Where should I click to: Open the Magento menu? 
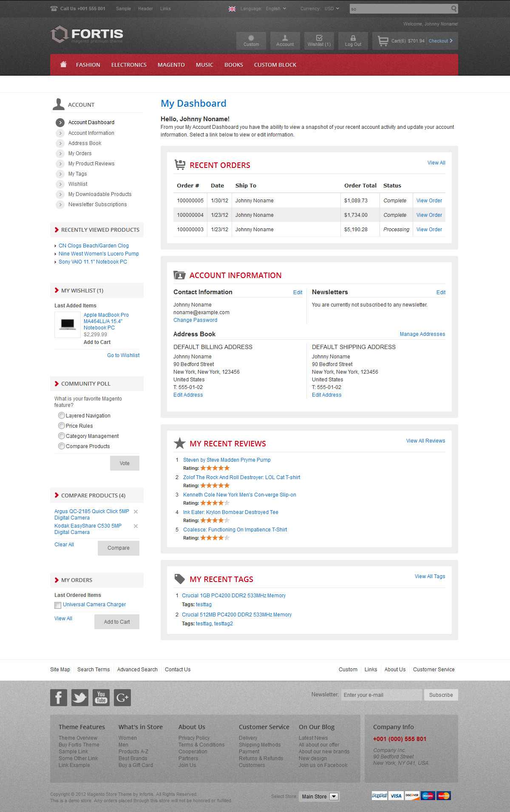[x=171, y=65]
